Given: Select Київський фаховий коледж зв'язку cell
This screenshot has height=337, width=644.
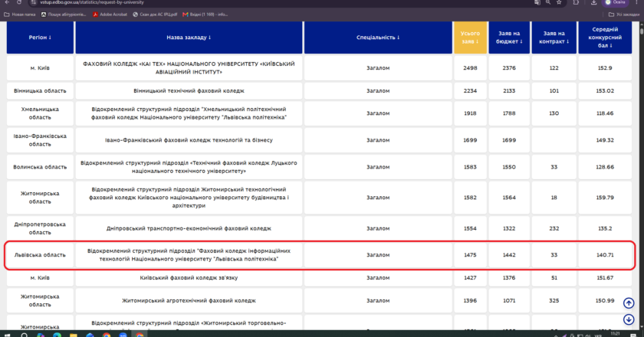Looking at the screenshot, I should 189,278.
